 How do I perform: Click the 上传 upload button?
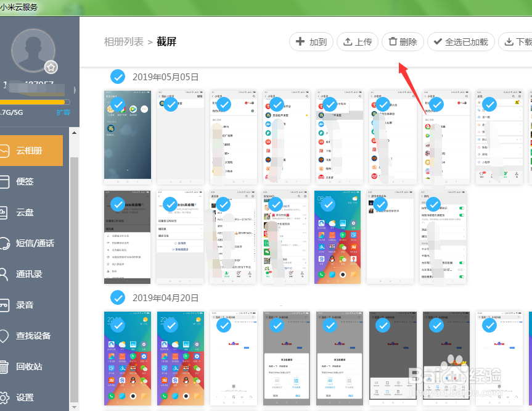pyautogui.click(x=358, y=42)
